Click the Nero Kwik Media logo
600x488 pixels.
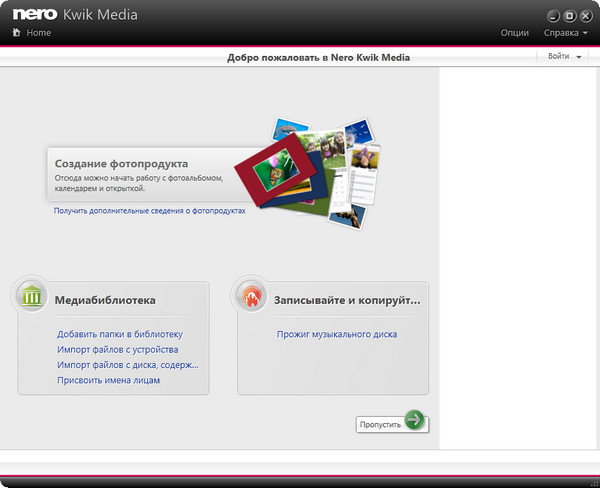(x=75, y=15)
